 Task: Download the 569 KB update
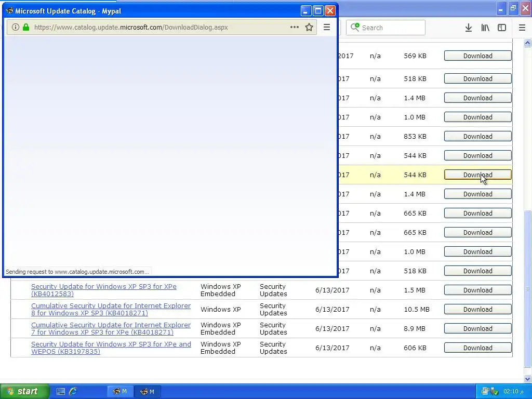478,56
